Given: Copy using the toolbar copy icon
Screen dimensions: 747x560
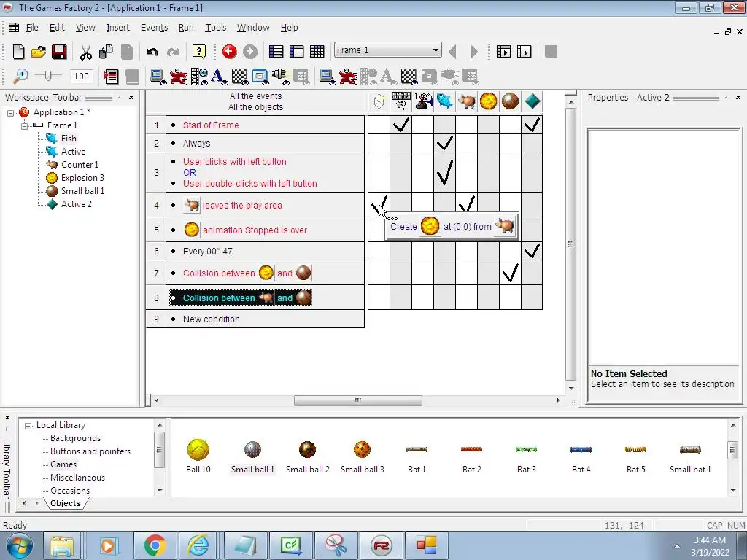Looking at the screenshot, I should pos(106,52).
